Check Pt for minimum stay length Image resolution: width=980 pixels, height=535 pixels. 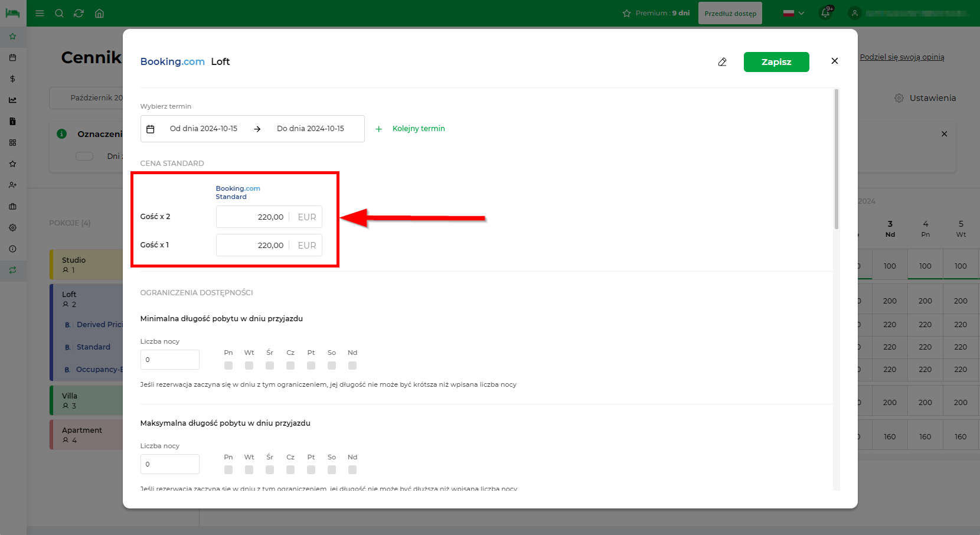311,366
